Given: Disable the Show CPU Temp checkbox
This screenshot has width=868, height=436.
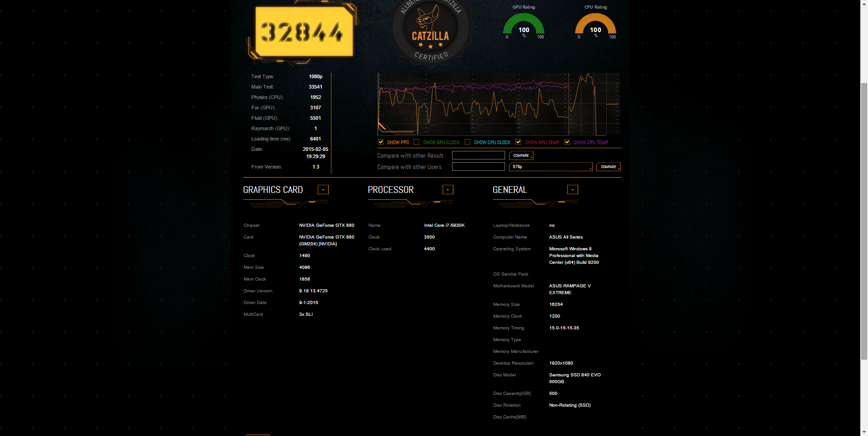Looking at the screenshot, I should pyautogui.click(x=567, y=142).
